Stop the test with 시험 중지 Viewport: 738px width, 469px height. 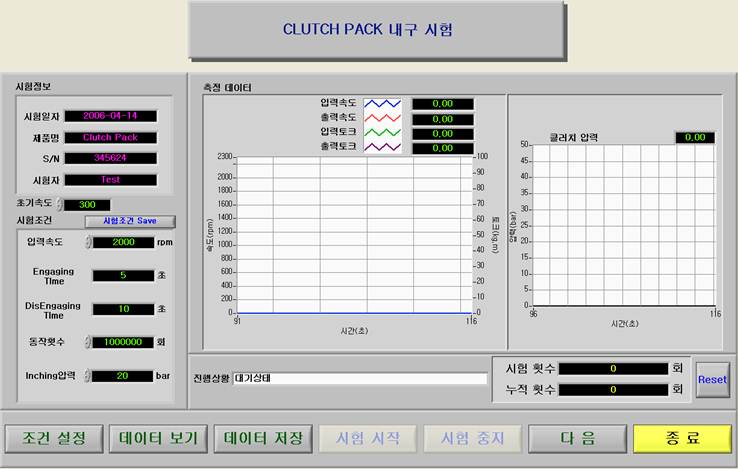click(473, 438)
